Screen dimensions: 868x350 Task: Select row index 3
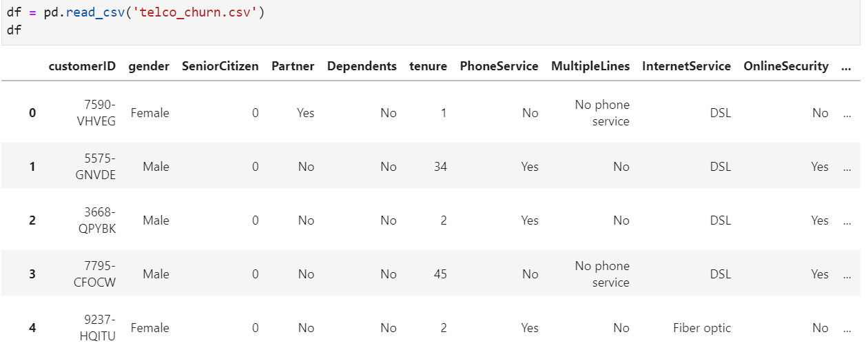[32, 274]
